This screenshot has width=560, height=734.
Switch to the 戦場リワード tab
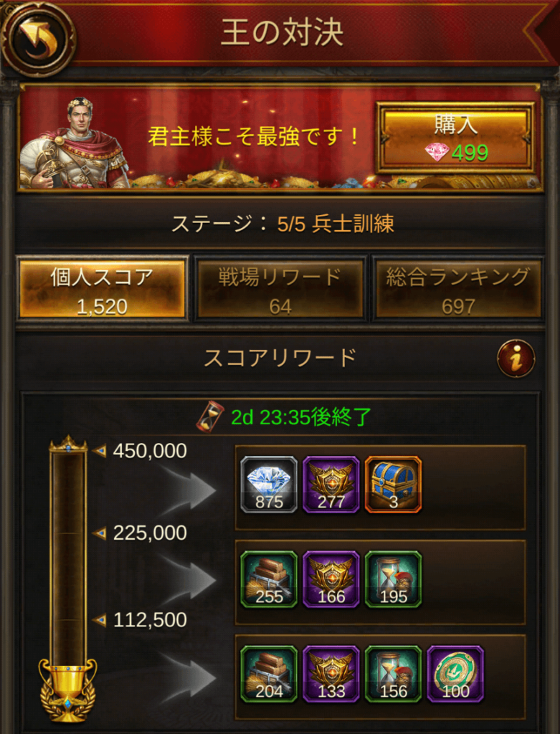click(x=280, y=289)
